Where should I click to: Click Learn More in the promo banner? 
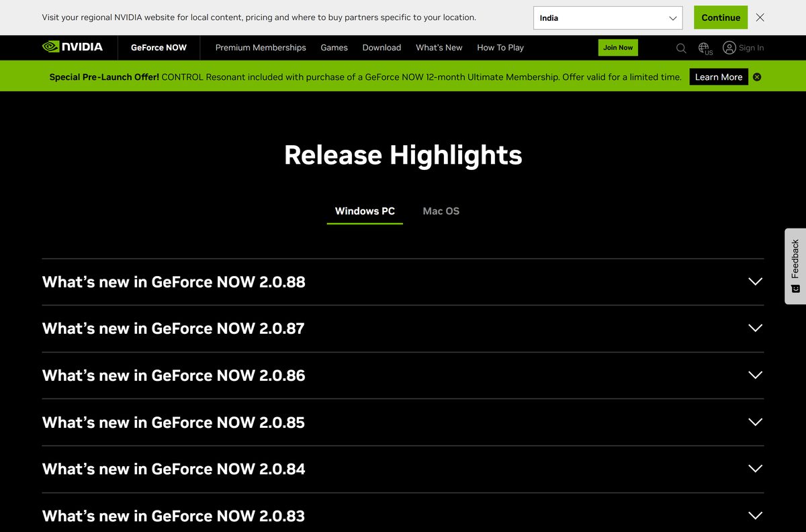719,77
